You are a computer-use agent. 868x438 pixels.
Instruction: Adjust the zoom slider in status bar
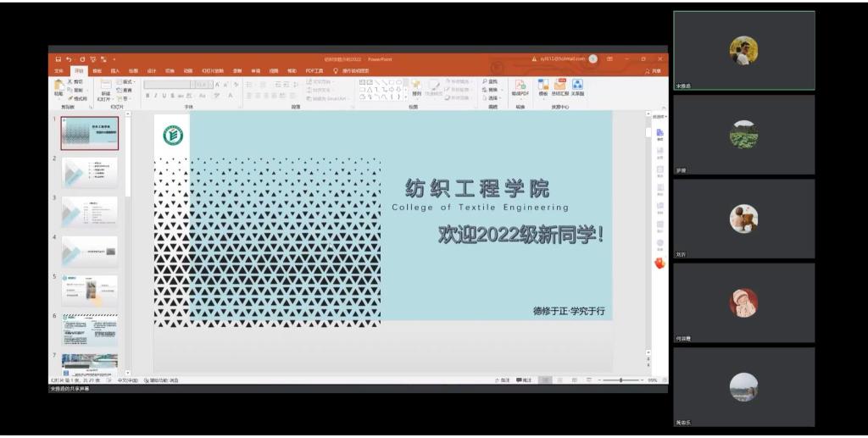tap(621, 380)
